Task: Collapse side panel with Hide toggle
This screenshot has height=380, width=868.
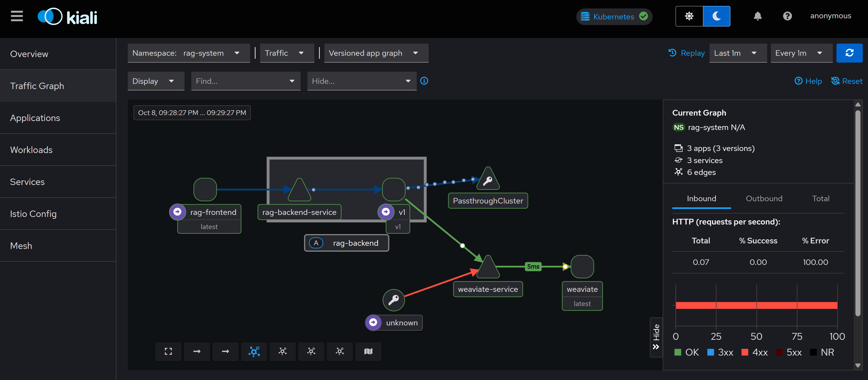Action: (x=656, y=337)
